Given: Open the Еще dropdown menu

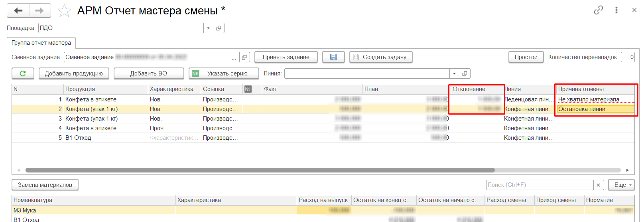Looking at the screenshot, I should 621,185.
